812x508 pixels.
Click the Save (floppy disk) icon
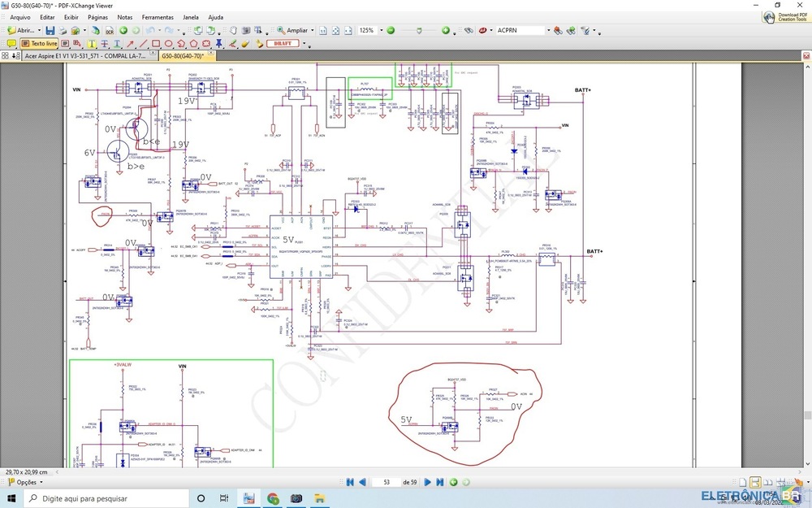[x=50, y=30]
